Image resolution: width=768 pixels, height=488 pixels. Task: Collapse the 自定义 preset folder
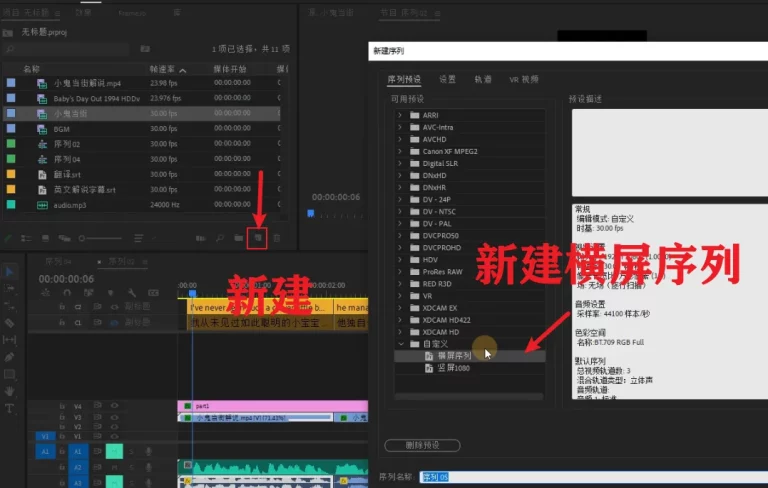pyautogui.click(x=400, y=343)
